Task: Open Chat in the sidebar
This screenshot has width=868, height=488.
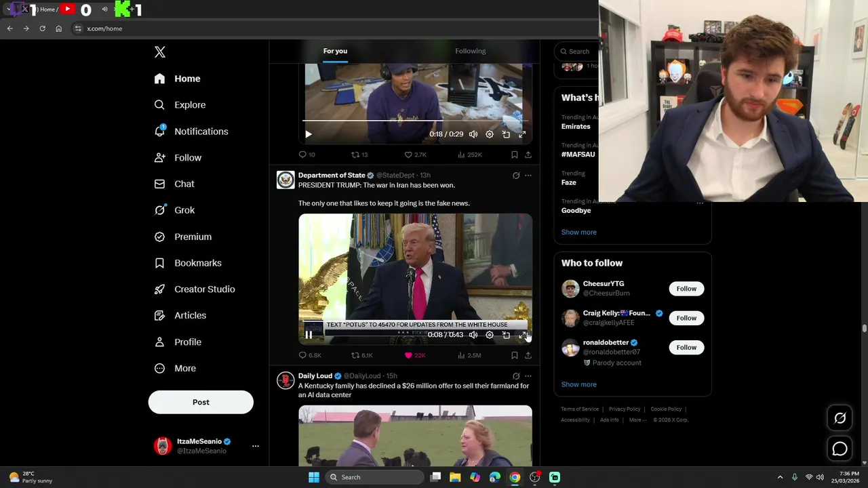Action: (174, 184)
